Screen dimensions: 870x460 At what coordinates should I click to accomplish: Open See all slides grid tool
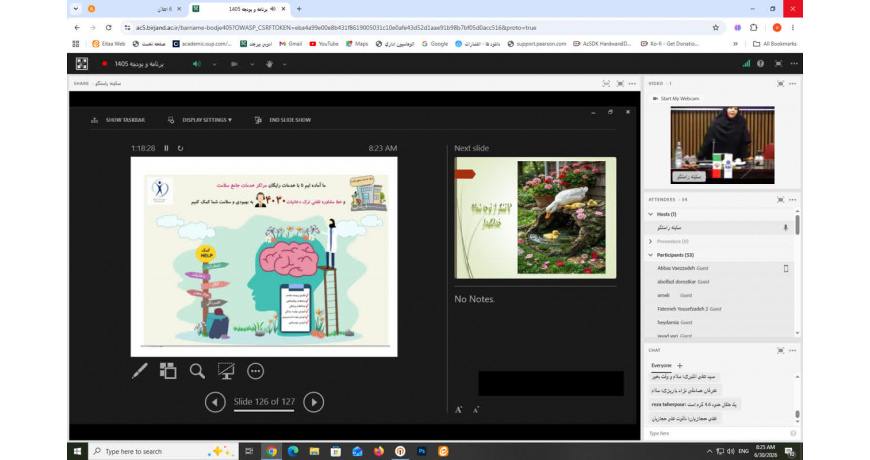pyautogui.click(x=168, y=371)
